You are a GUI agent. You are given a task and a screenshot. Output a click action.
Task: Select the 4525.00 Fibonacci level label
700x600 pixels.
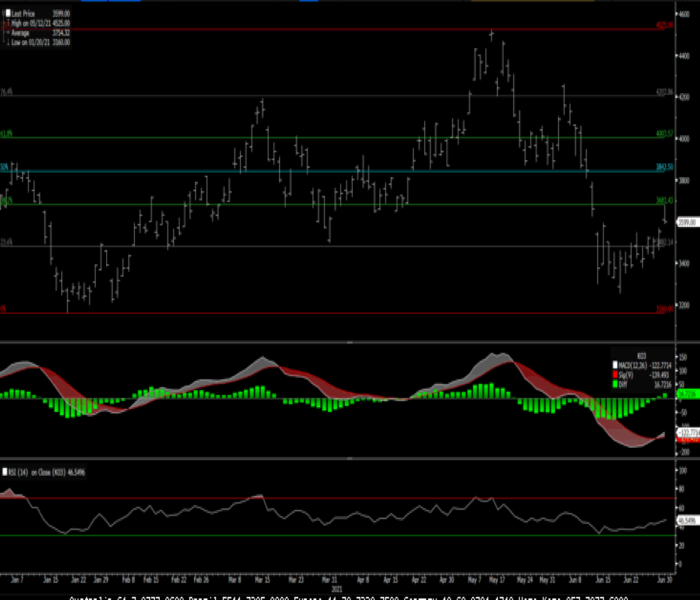(x=664, y=25)
